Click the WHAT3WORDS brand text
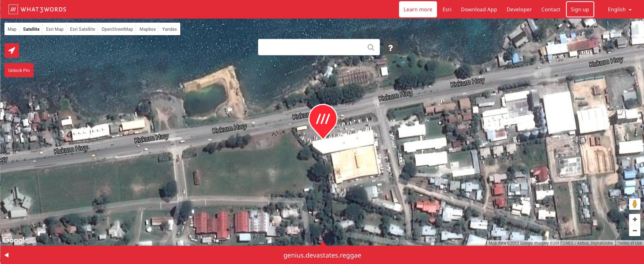Screen dimensions: 644x264 click(43, 9)
